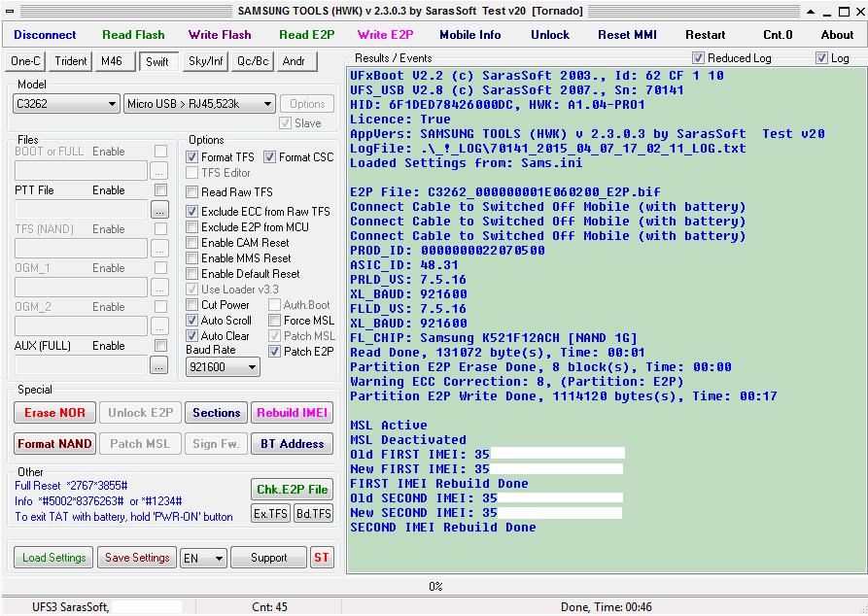Viewport: 868px width, 616px height.
Task: Click the Rebuild IMEI button
Action: (294, 412)
